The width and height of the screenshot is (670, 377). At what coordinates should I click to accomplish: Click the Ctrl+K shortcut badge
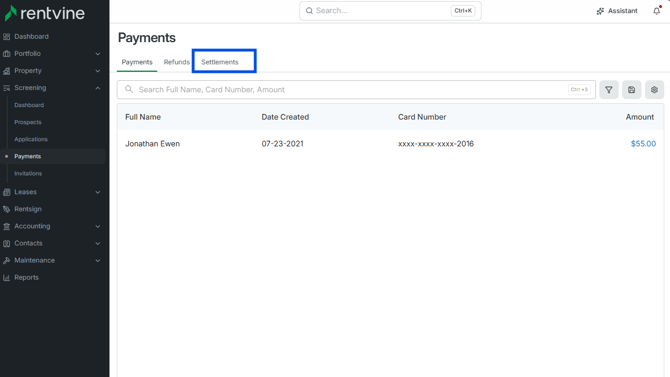pyautogui.click(x=463, y=11)
